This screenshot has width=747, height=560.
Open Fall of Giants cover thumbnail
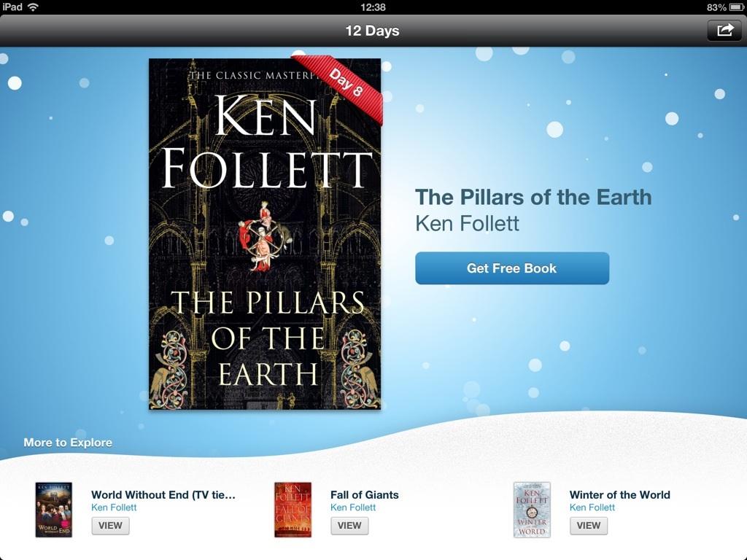tap(293, 510)
